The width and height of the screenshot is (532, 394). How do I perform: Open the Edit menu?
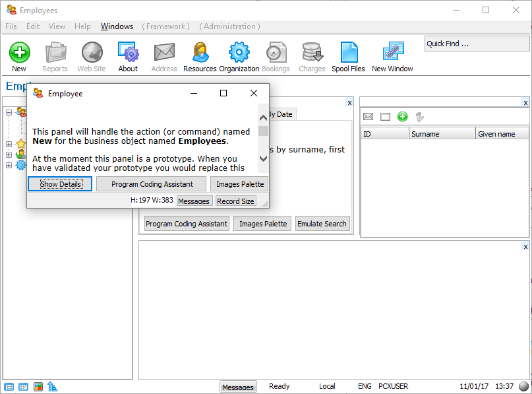[x=33, y=26]
